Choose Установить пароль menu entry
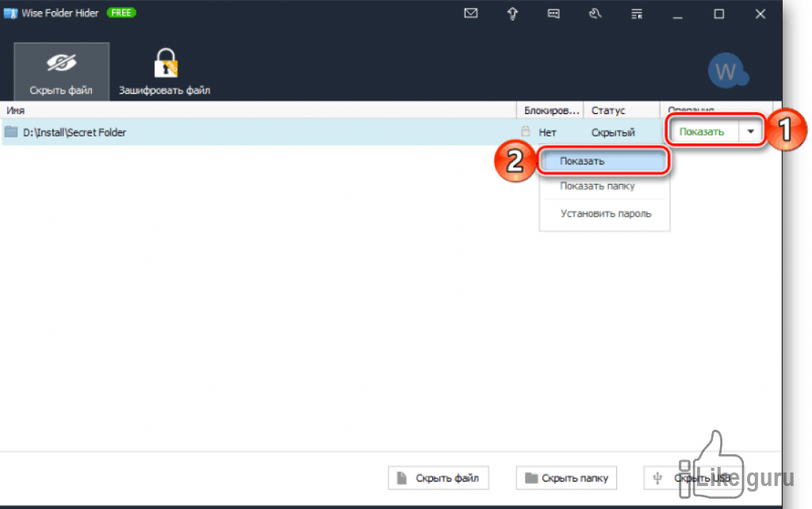The image size is (812, 509). click(x=604, y=213)
